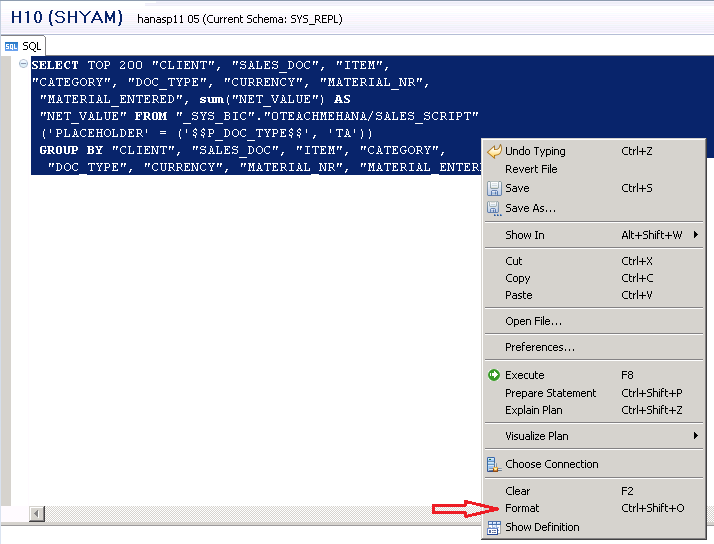
Task: Select Copy in the context menu
Action: coord(594,278)
